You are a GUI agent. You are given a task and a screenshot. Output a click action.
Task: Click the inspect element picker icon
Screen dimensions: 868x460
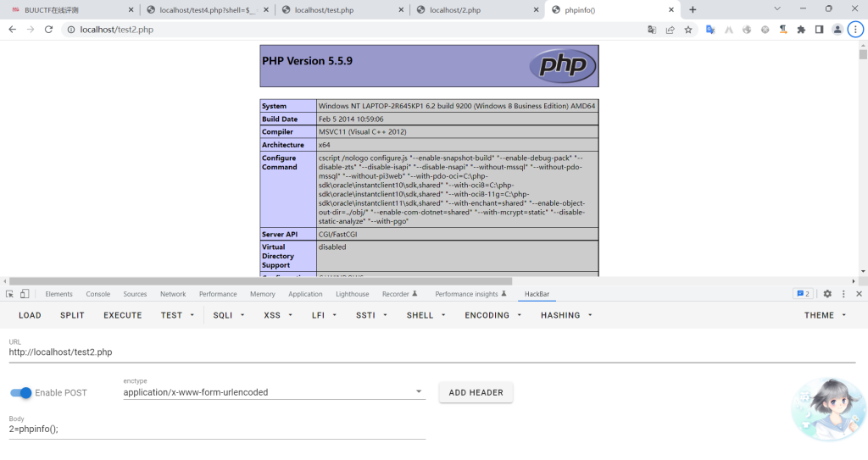9,294
